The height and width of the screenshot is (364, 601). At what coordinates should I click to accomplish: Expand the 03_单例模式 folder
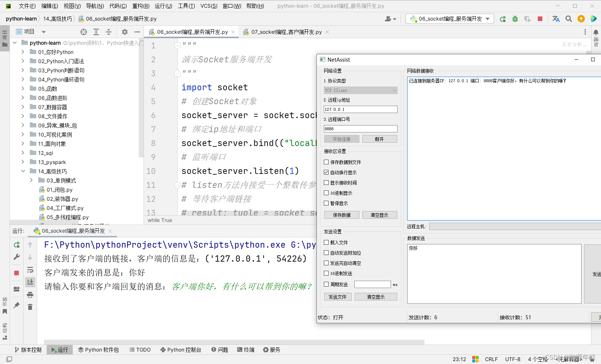tap(31, 181)
